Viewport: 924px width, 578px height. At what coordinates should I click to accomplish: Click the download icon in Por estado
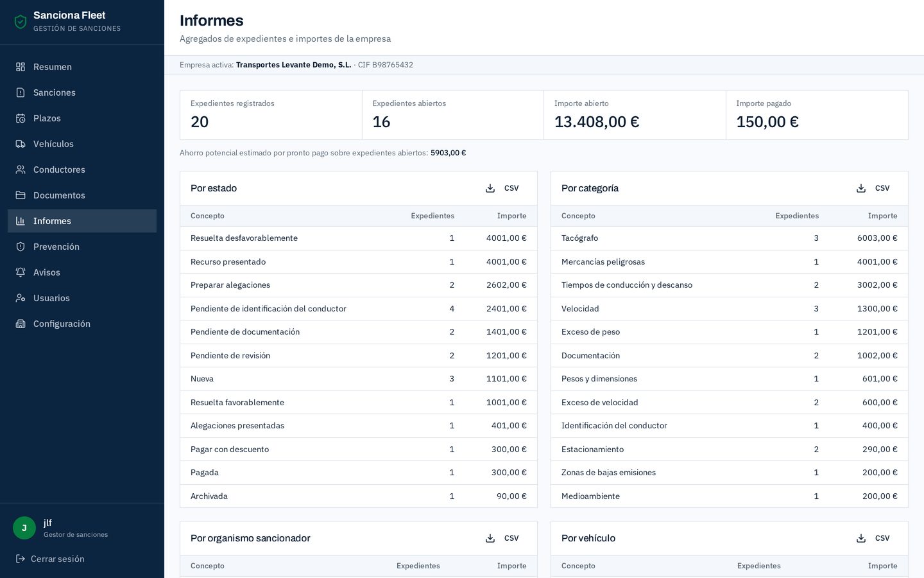click(490, 188)
